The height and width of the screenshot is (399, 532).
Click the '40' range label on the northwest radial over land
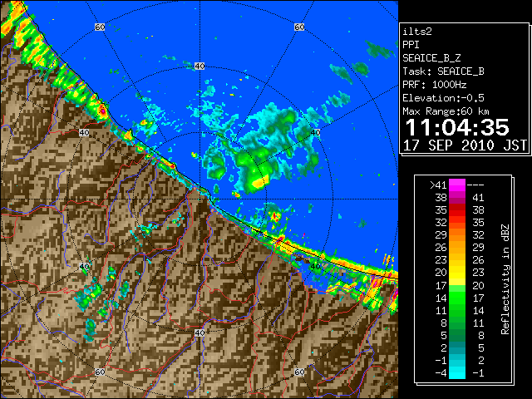(84, 133)
